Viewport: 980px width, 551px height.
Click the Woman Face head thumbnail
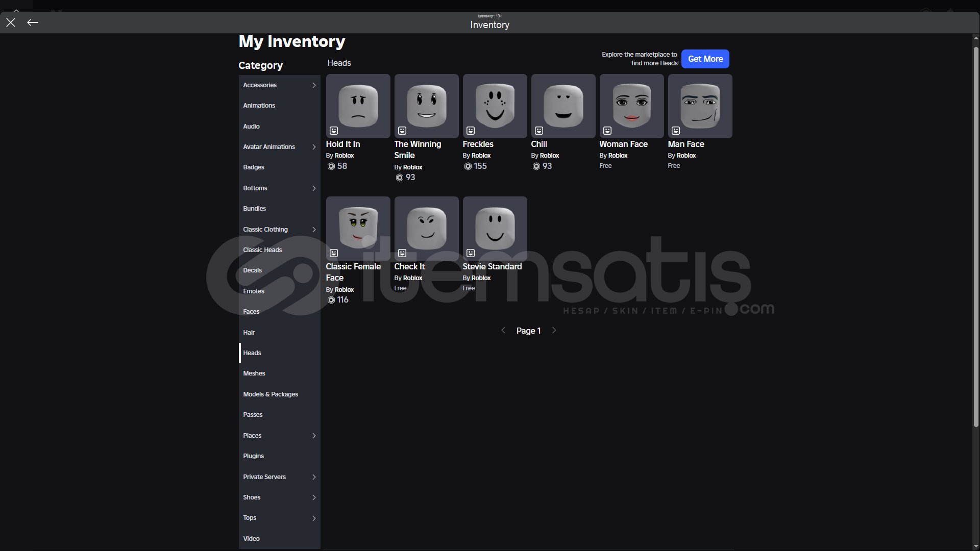click(x=632, y=106)
